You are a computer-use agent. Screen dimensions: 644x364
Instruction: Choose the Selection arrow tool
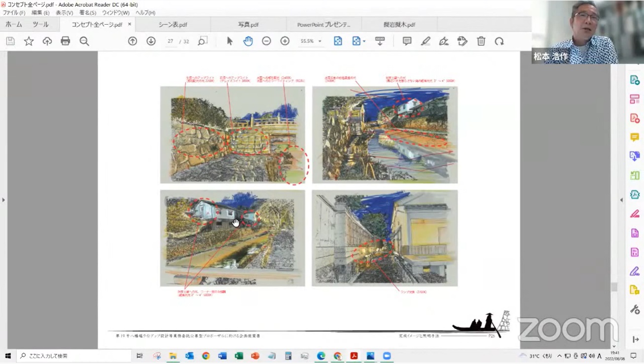230,41
